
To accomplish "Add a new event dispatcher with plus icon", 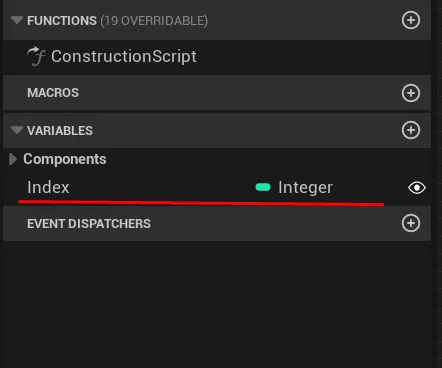I will coord(411,223).
